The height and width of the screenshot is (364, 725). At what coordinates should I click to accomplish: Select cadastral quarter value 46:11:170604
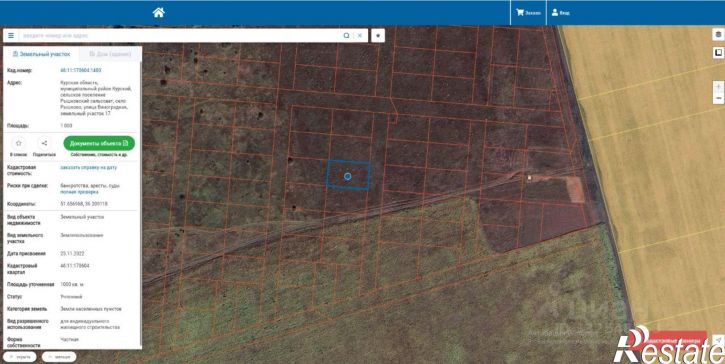(75, 266)
